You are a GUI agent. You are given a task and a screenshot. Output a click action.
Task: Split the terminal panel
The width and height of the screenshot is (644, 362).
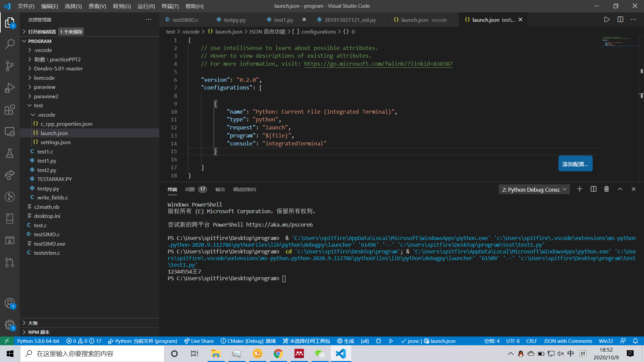click(x=593, y=189)
